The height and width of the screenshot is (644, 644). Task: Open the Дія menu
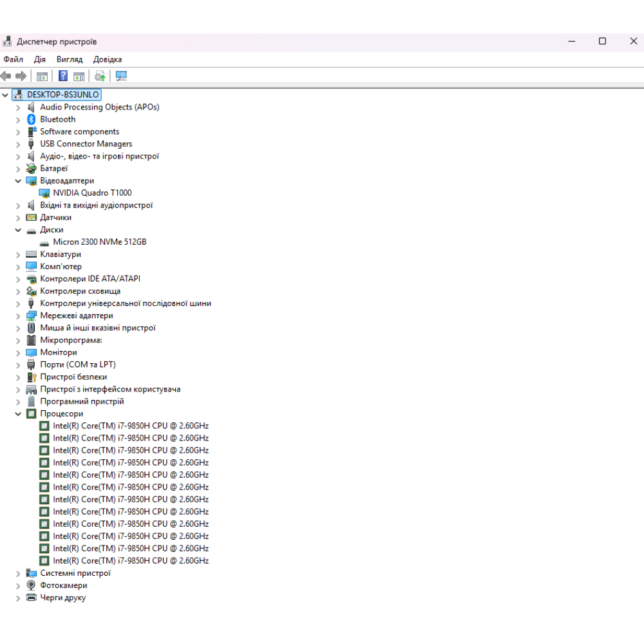click(x=40, y=59)
